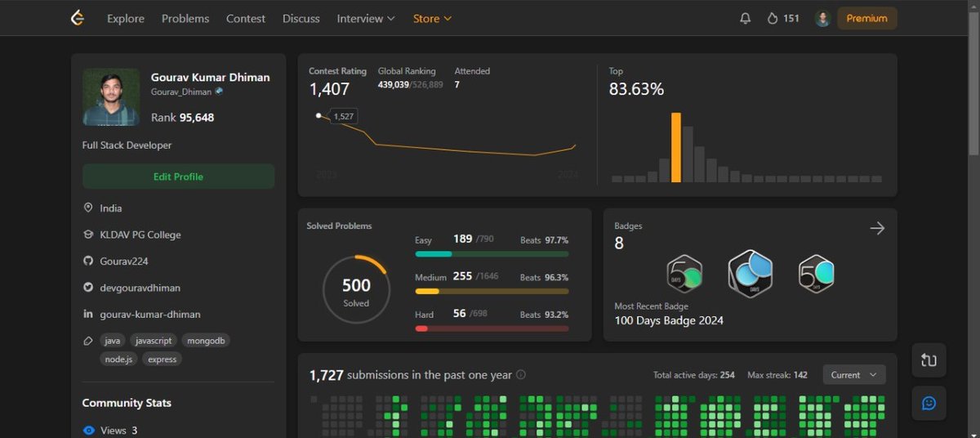Image resolution: width=980 pixels, height=438 pixels.
Task: Open the Problems page
Action: pyautogui.click(x=185, y=18)
